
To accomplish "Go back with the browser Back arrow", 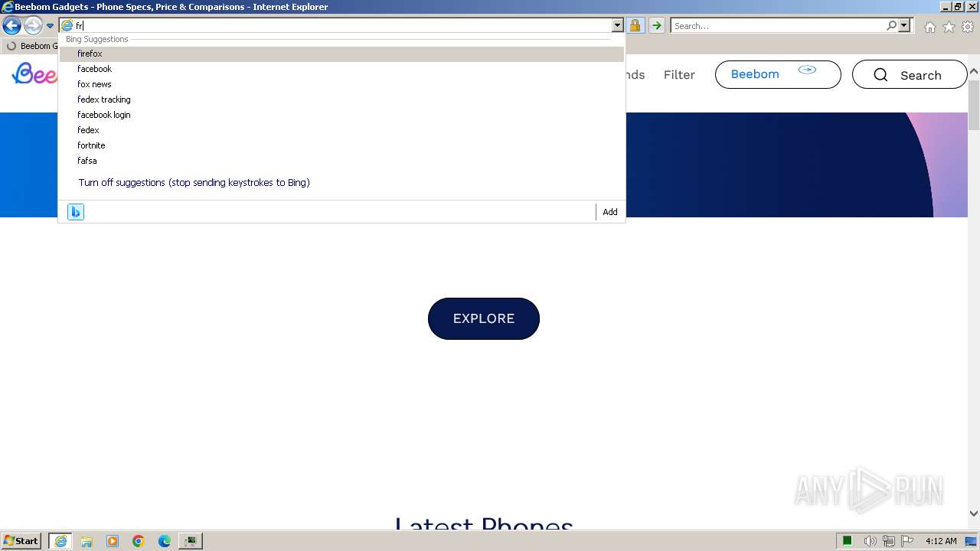I will 11,26.
